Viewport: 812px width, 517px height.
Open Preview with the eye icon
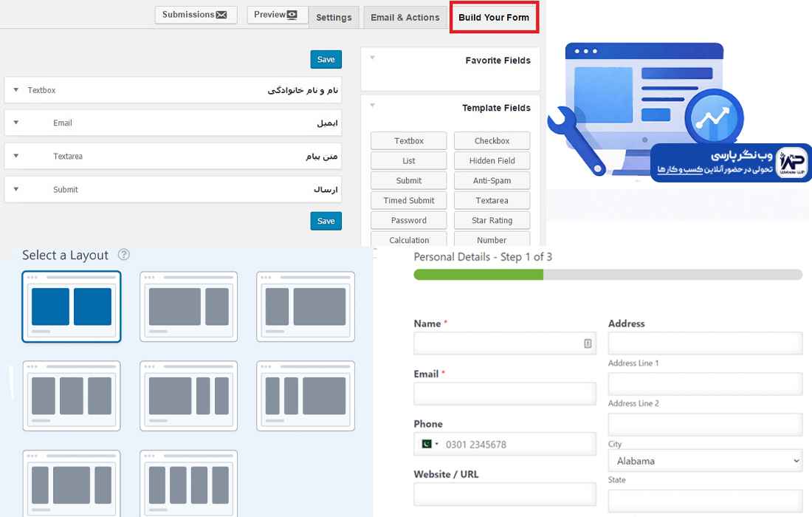tap(275, 15)
